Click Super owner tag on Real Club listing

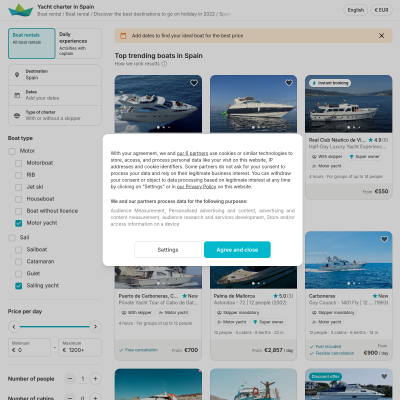tap(365, 156)
